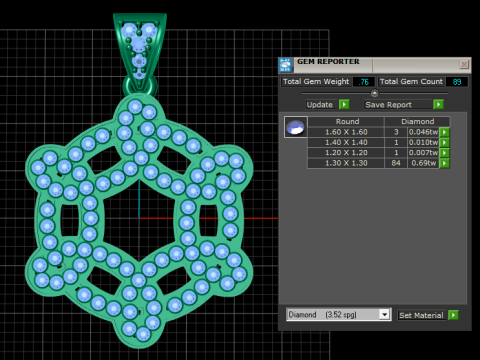Click the Total Gem Count label
Screen dimensions: 480x360
[411, 82]
